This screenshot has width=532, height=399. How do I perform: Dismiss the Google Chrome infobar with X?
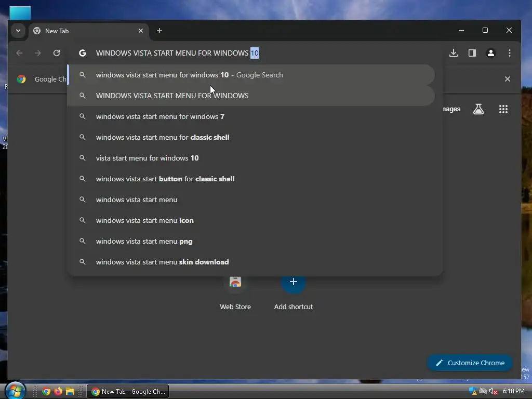pos(507,79)
